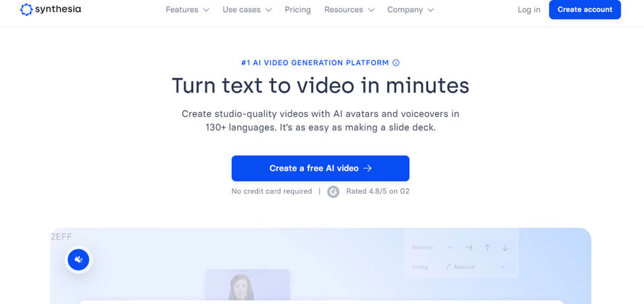
Task: Click Create a free AI video
Action: point(320,168)
